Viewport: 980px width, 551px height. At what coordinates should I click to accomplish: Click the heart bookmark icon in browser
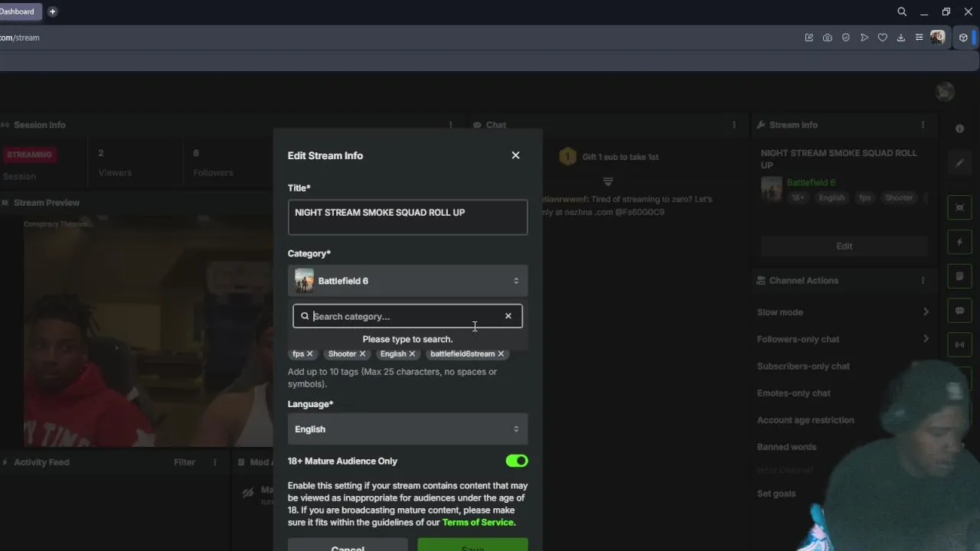click(x=883, y=37)
